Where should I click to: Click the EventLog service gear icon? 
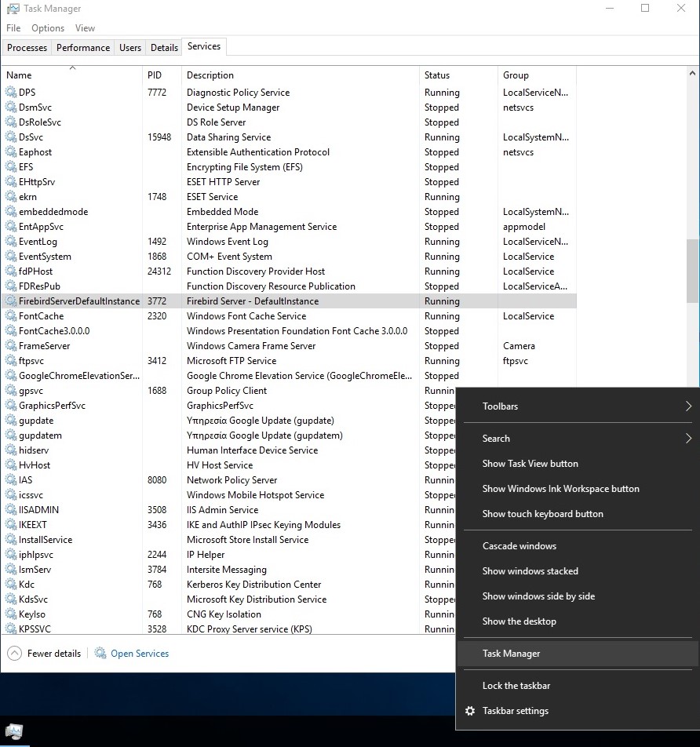point(10,242)
